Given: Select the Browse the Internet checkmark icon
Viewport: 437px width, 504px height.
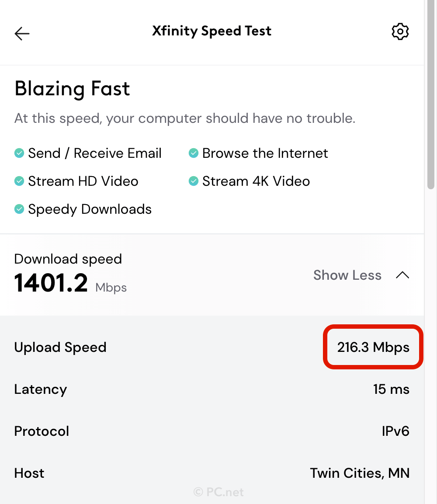Looking at the screenshot, I should (x=193, y=153).
